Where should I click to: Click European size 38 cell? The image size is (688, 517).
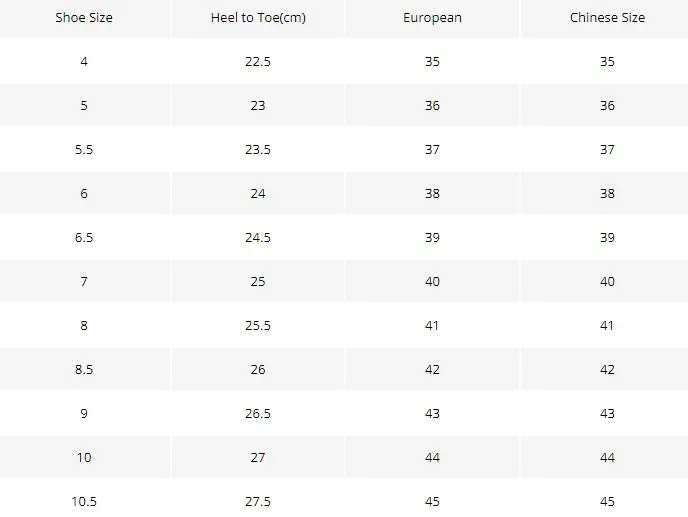click(x=432, y=194)
